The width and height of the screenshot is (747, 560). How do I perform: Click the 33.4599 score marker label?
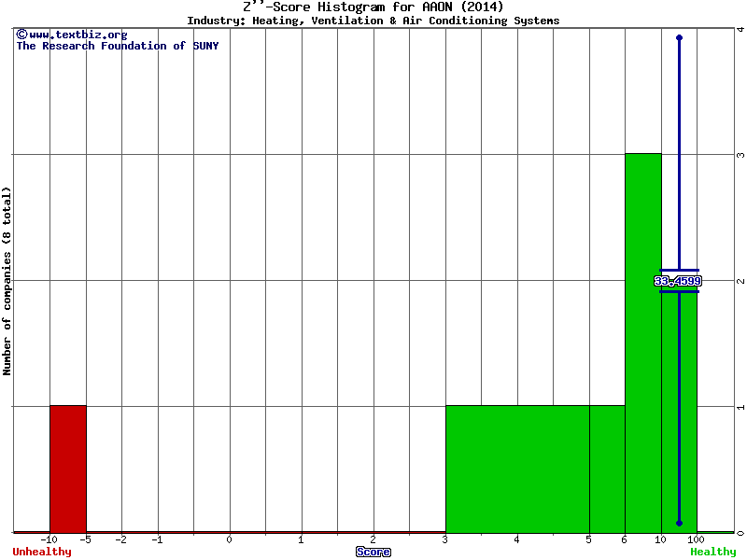677,281
